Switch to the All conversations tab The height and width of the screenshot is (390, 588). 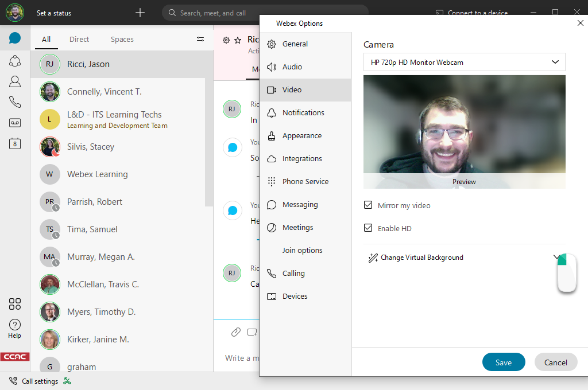[46, 40]
